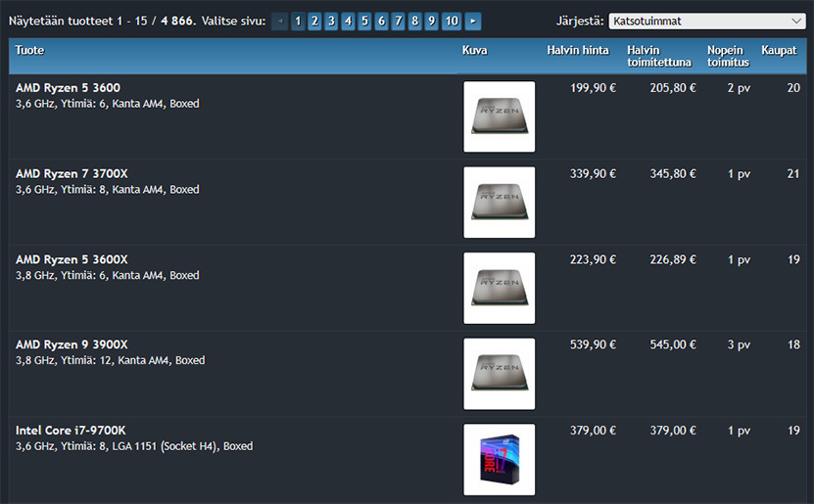Image resolution: width=814 pixels, height=504 pixels.
Task: Click the Ryzen 5 3600X product image
Action: (499, 288)
